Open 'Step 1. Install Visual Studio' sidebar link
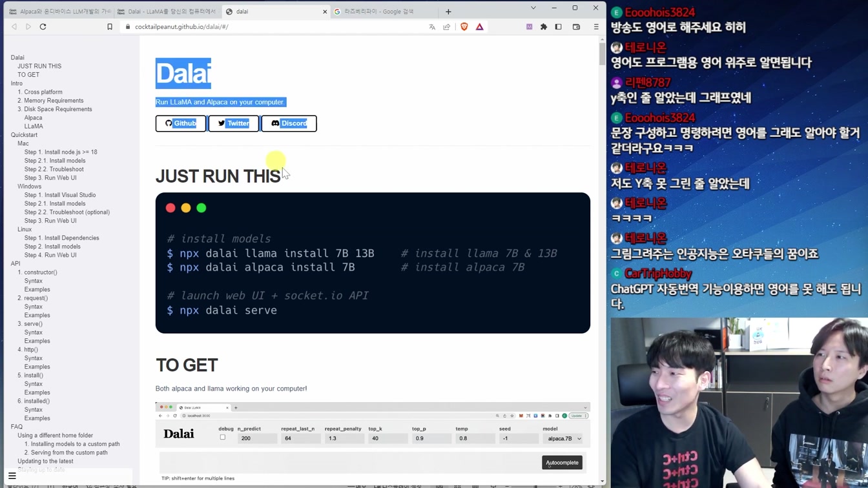The height and width of the screenshot is (488, 868). [x=60, y=195]
